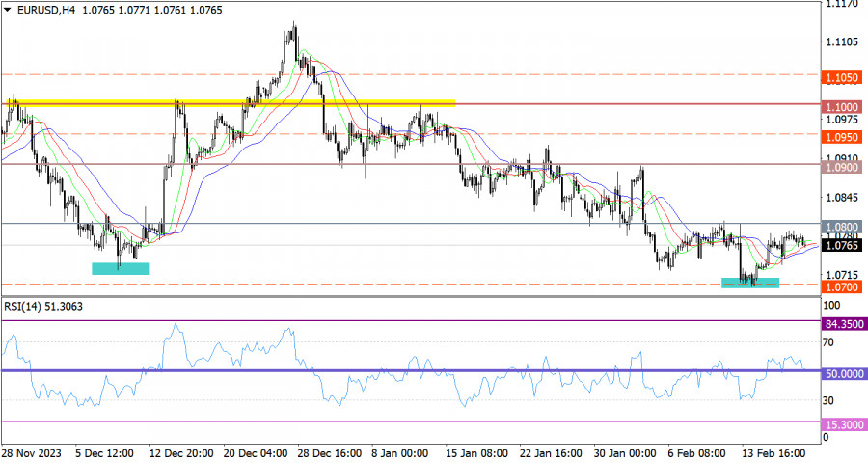Image resolution: width=868 pixels, height=463 pixels.
Task: Click the dropdown triangle before EURUSD,H4
Action: tap(8, 10)
